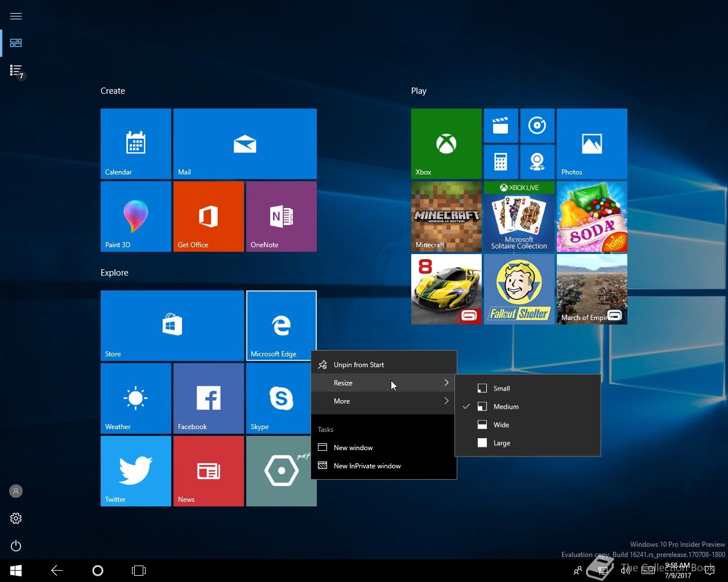
Task: Launch the Minecraft tile
Action: point(446,217)
